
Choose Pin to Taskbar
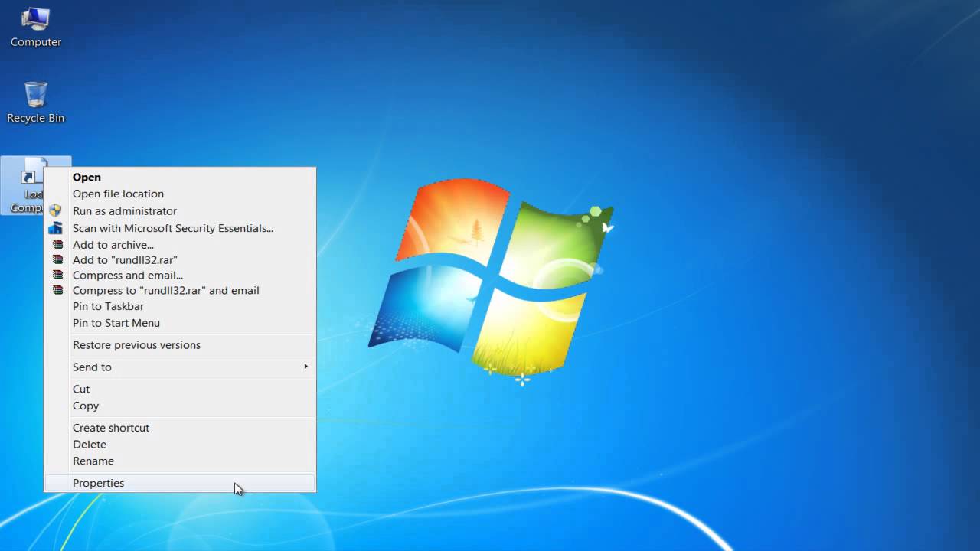click(x=180, y=306)
